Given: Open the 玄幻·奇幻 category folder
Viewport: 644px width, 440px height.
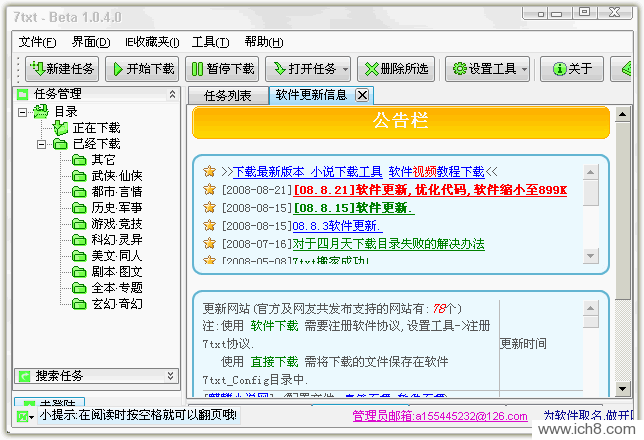Looking at the screenshot, I should pos(116,304).
